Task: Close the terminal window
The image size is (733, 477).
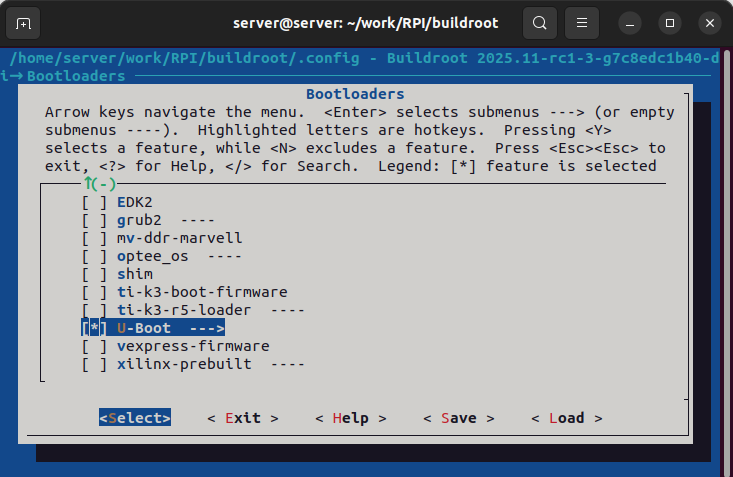Action: click(x=710, y=23)
